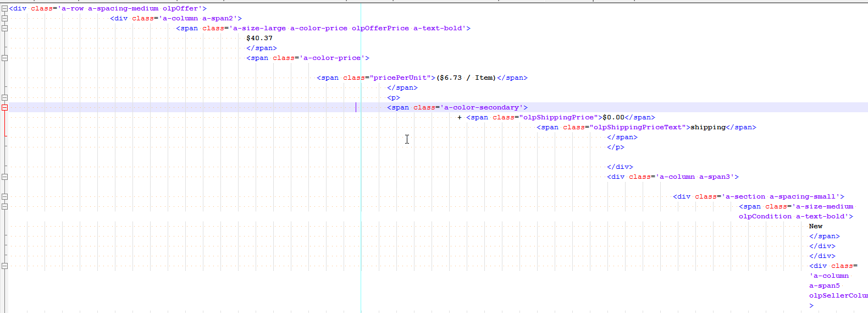Screen dimensions: 868x313
Task: Place cursor on the $40.37 price text
Action: click(259, 38)
